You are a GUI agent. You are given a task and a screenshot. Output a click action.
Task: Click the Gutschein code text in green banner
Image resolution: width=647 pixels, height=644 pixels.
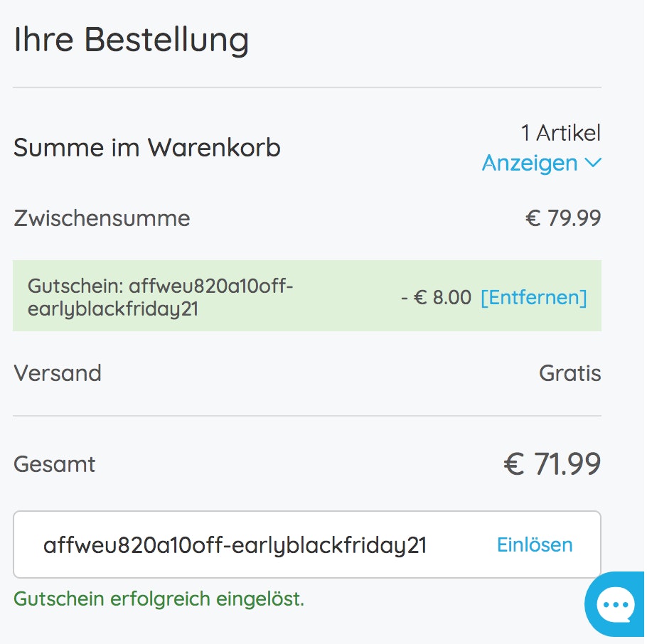[x=160, y=297]
